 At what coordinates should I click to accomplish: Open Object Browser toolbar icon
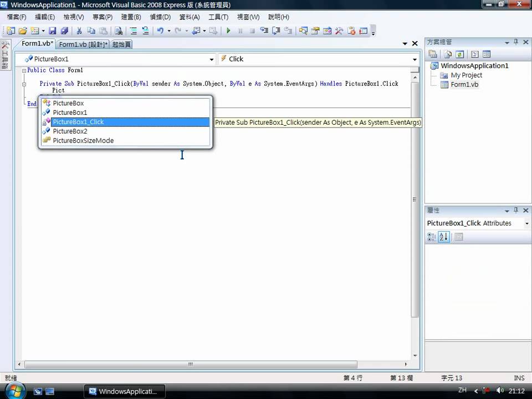tap(327, 31)
